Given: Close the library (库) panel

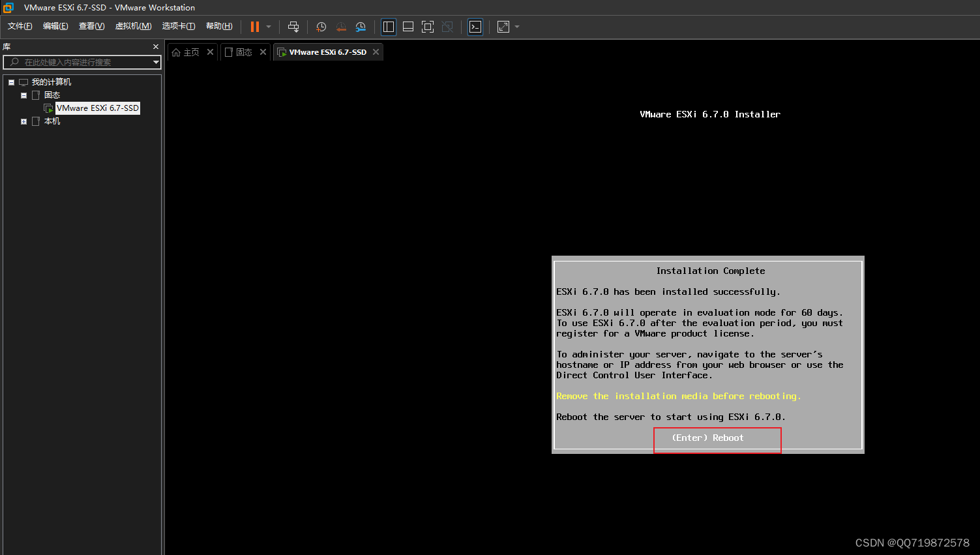Looking at the screenshot, I should click(156, 47).
